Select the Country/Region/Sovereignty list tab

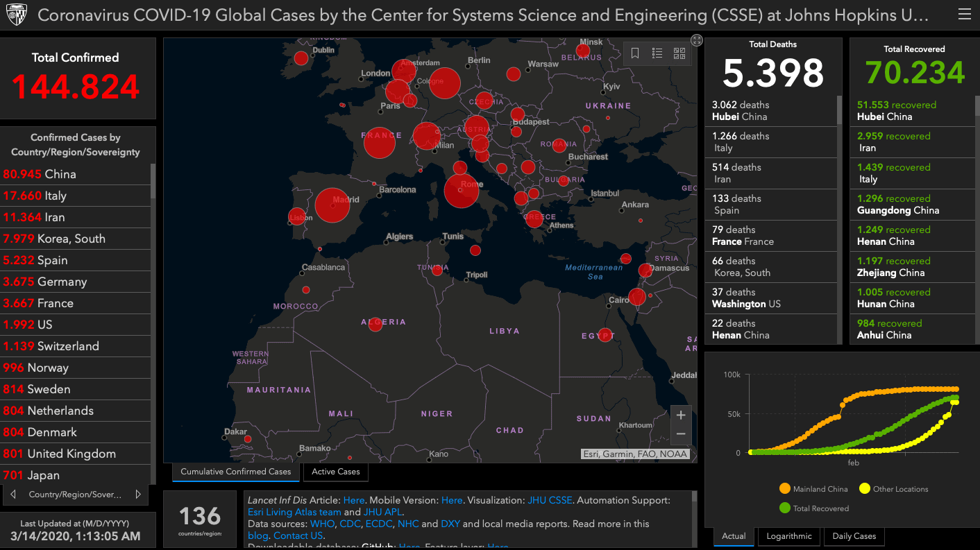click(x=75, y=495)
